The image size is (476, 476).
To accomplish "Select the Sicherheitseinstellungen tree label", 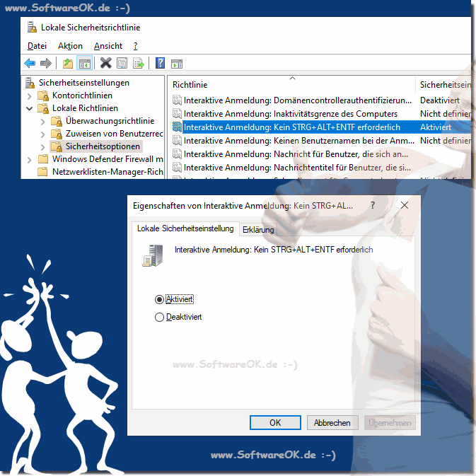I will 84,83.
